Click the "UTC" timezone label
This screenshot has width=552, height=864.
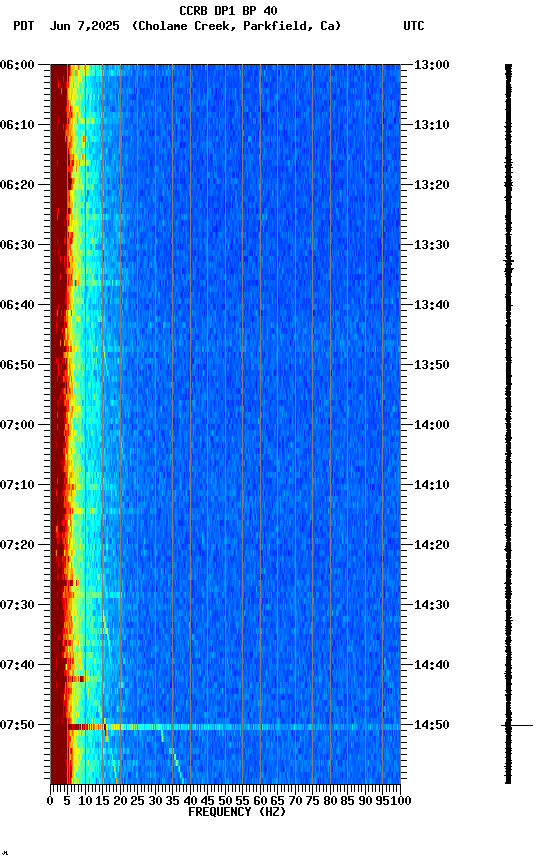pyautogui.click(x=414, y=26)
